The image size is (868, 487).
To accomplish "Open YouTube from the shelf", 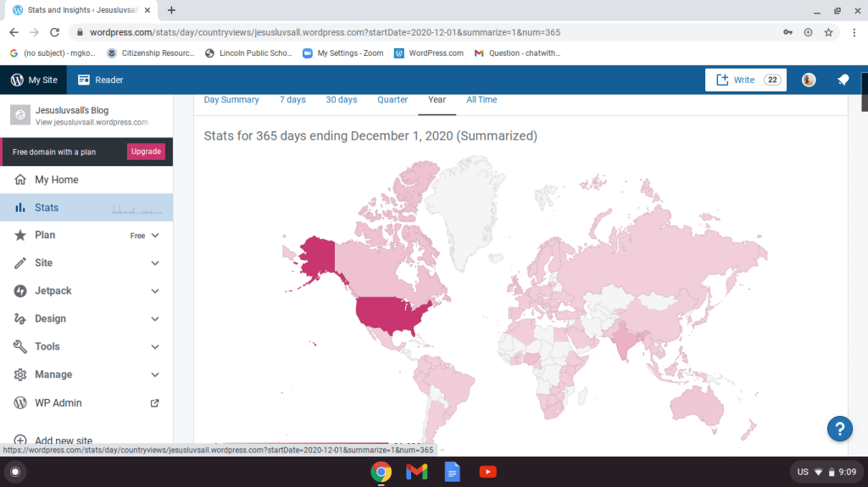I will [487, 472].
